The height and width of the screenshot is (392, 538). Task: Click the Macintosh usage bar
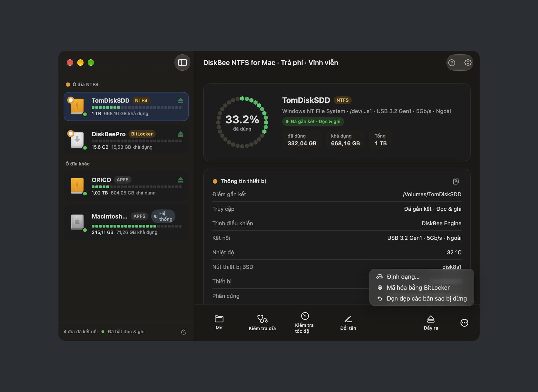click(x=137, y=226)
